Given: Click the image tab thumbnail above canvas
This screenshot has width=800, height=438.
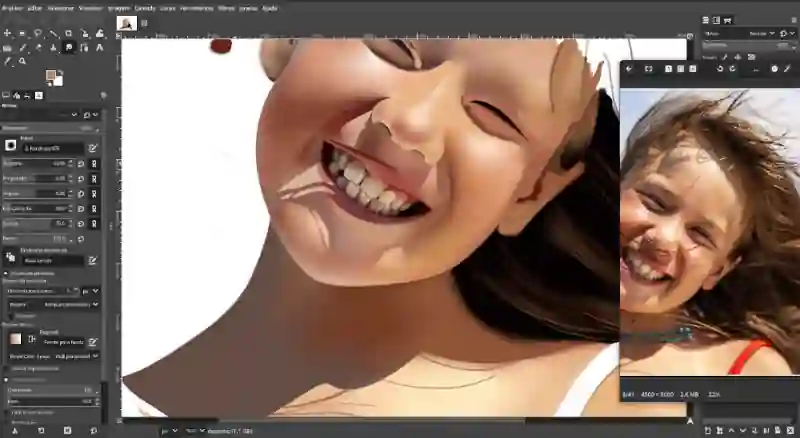Looking at the screenshot, I should coord(127,22).
